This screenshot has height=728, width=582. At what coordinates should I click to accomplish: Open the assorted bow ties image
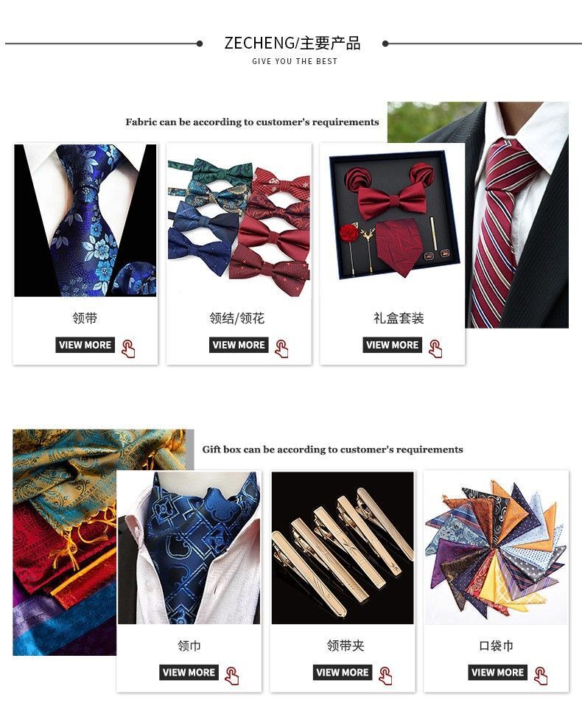tap(239, 220)
